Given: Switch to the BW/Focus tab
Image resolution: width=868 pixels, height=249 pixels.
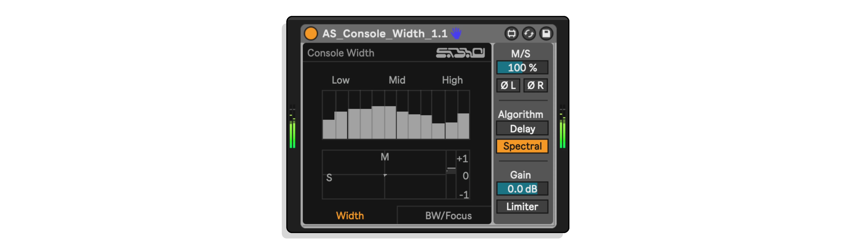Looking at the screenshot, I should pyautogui.click(x=444, y=215).
